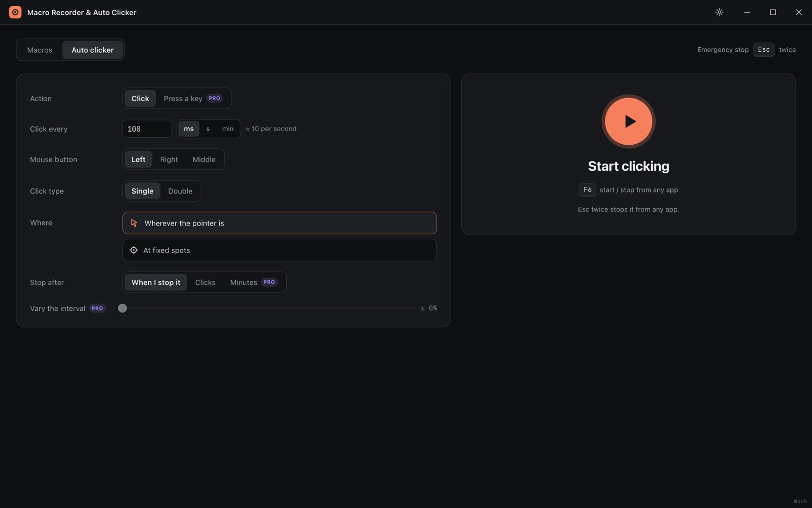Viewport: 812px width, 508px height.
Task: Set interval unit to s
Action: pos(208,129)
